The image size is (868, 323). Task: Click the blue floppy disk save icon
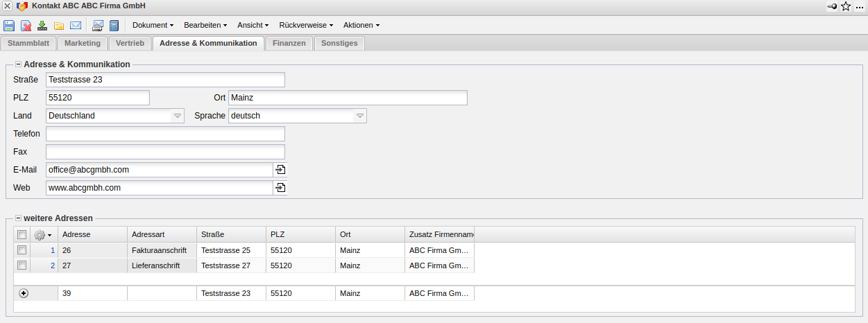tap(9, 26)
